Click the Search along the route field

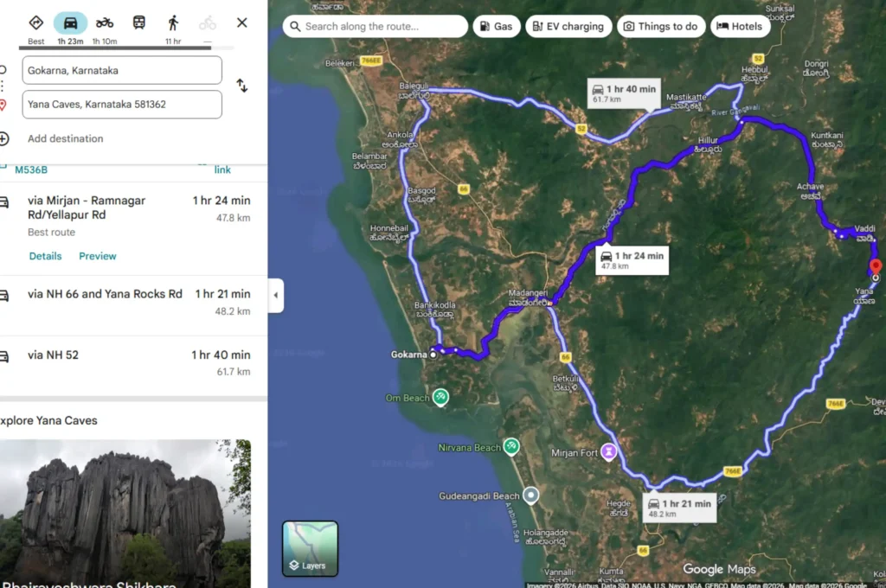coord(375,26)
